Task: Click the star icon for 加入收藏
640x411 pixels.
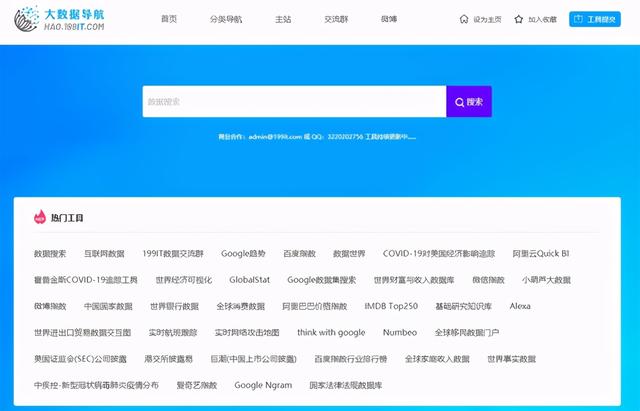Action: (x=518, y=19)
